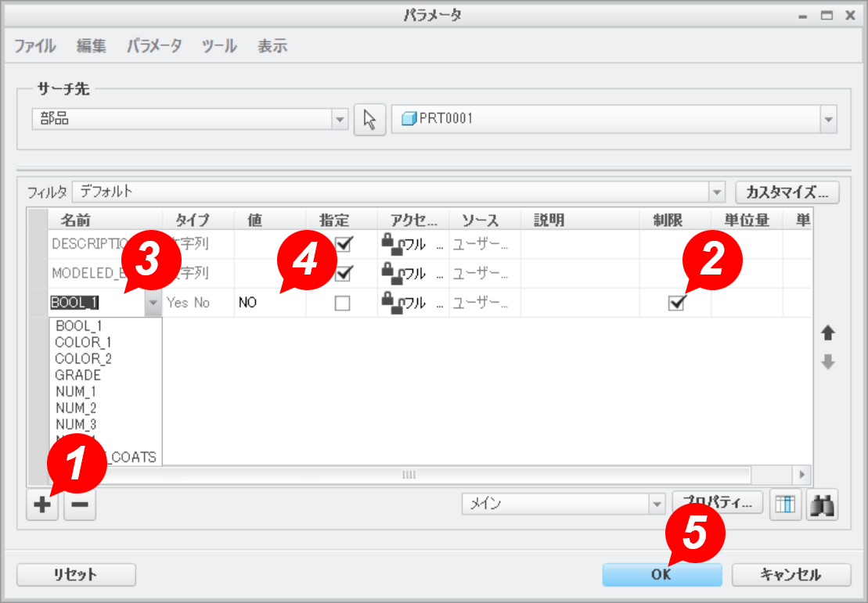Click the binoculars search icon
Screen dimensions: 868x603
[822, 505]
